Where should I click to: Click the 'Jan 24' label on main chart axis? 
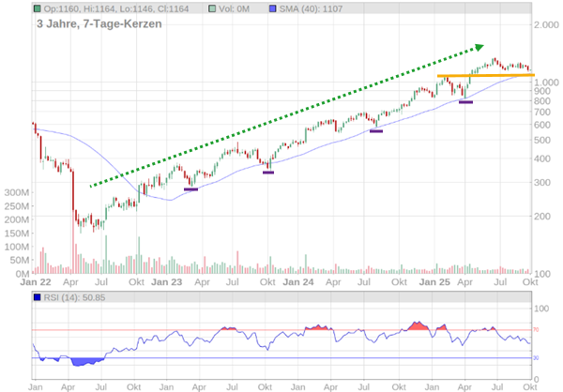(298, 280)
